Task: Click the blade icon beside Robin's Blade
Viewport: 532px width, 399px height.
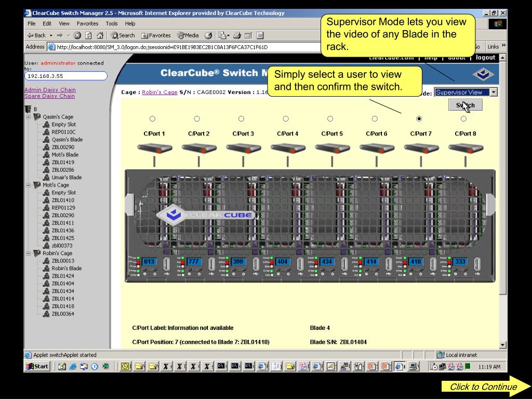Action: pyautogui.click(x=46, y=268)
